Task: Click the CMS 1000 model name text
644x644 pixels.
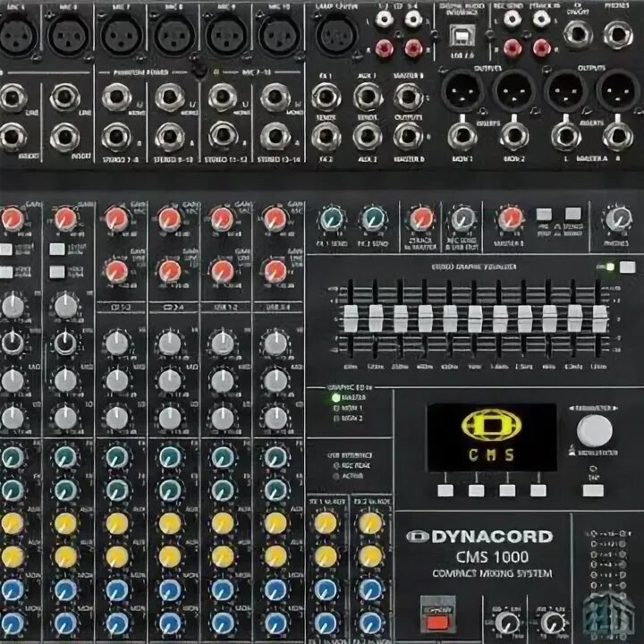Action: click(x=492, y=557)
